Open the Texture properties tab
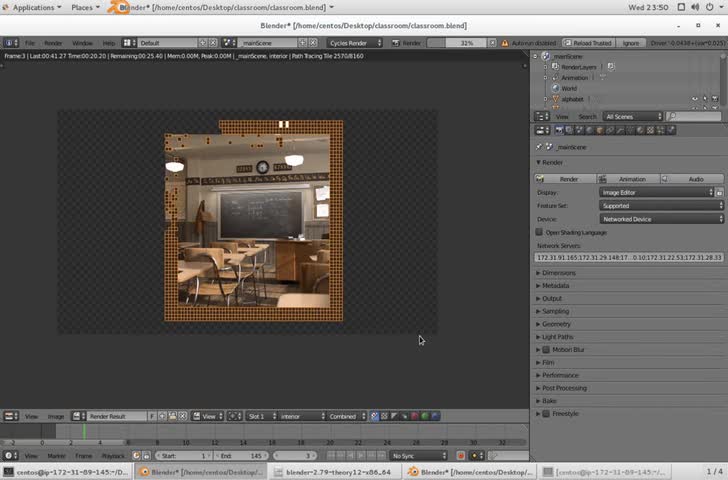The image size is (728, 480). tap(650, 130)
